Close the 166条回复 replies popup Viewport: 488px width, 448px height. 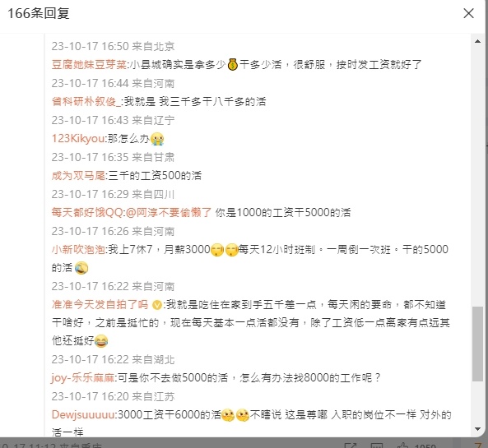(468, 13)
